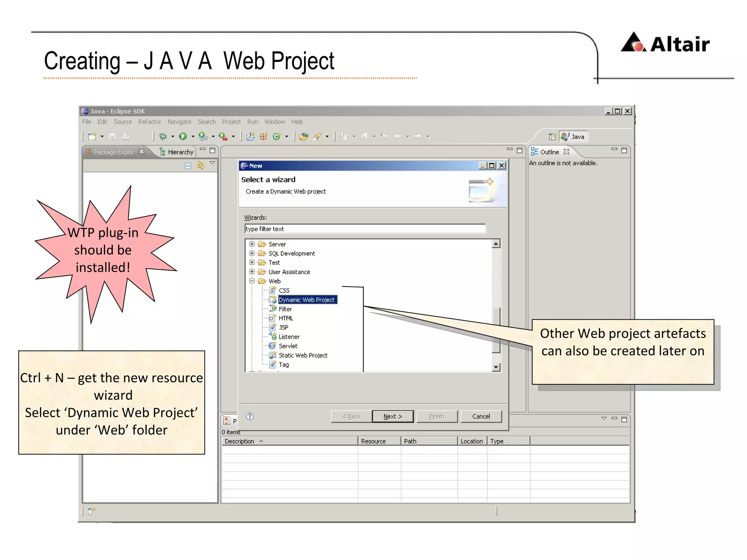Click Collapse All in Package Explorer
Image resolution: width=747 pixels, height=560 pixels.
pos(188,166)
